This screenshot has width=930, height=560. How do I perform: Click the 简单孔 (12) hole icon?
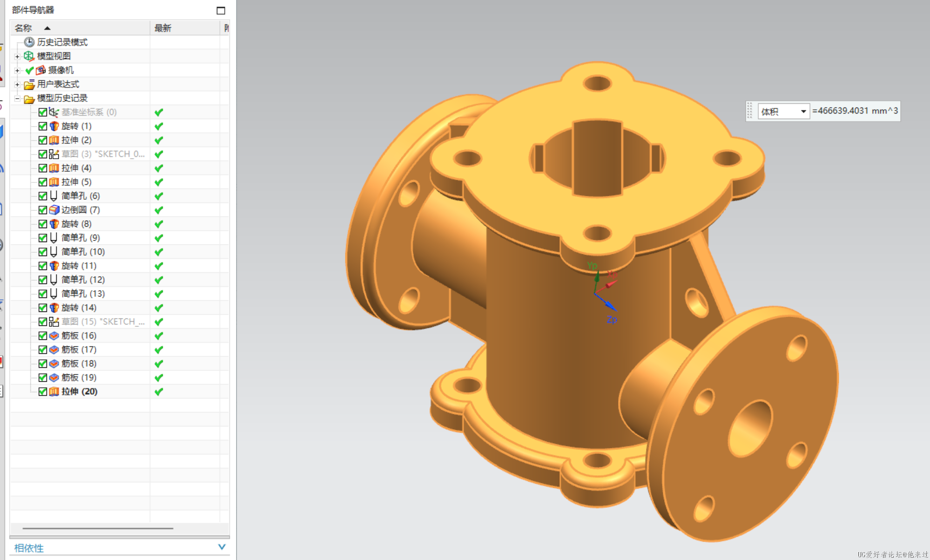(54, 280)
